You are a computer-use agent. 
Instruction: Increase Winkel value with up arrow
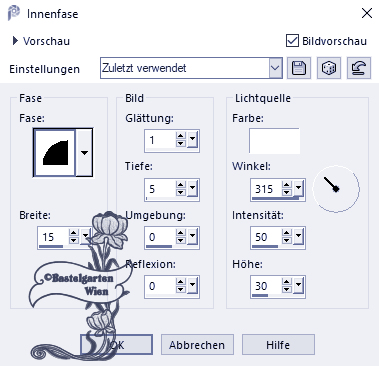287,185
